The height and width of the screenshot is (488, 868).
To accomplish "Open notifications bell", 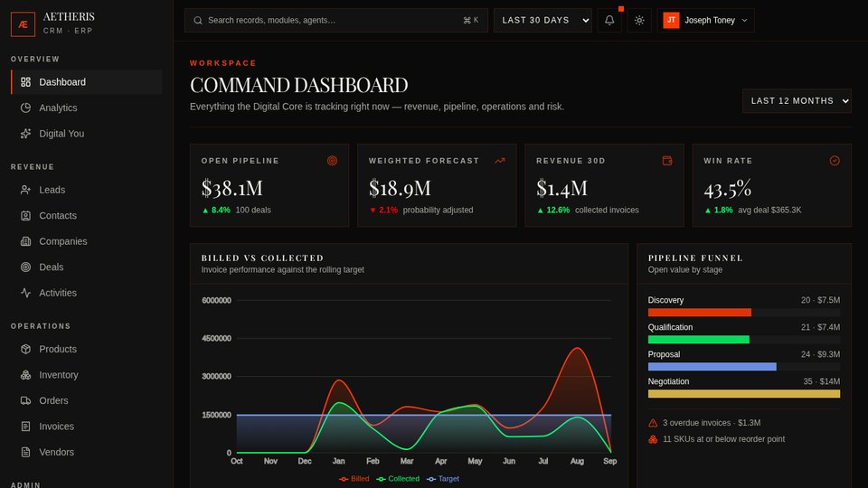I will point(609,21).
